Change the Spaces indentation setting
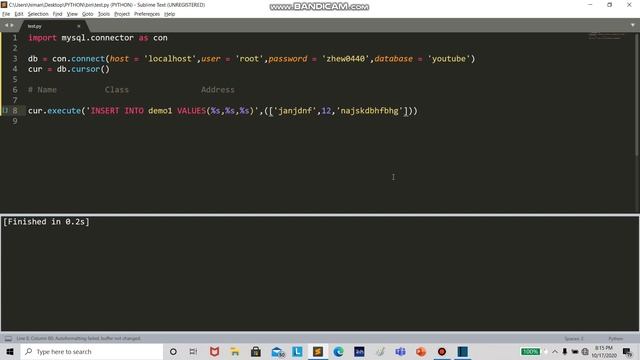This screenshot has width=640, height=360. coord(574,339)
